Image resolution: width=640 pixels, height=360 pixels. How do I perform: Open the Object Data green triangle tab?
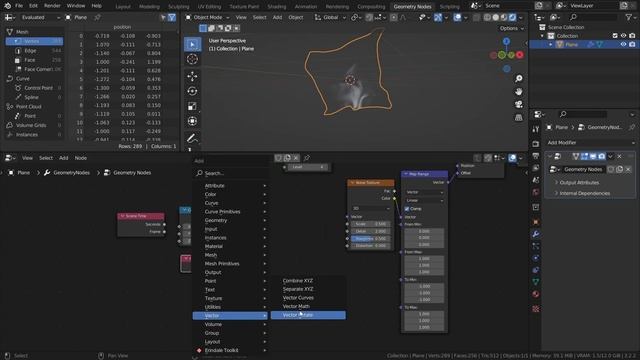pos(536,282)
